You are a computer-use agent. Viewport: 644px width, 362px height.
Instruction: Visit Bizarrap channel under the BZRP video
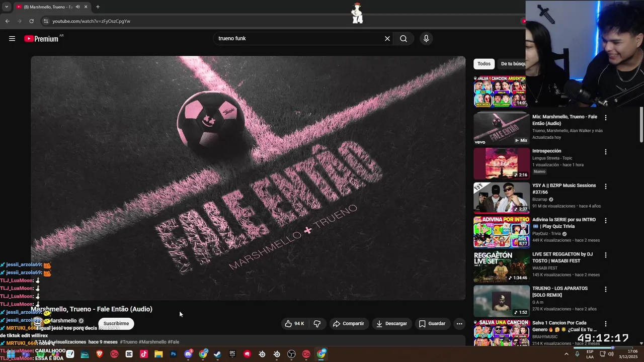[539, 199]
